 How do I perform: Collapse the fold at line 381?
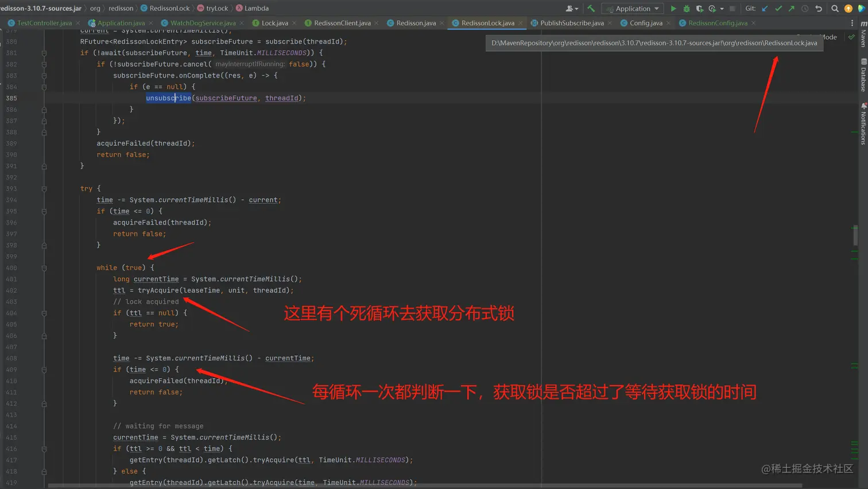point(44,53)
